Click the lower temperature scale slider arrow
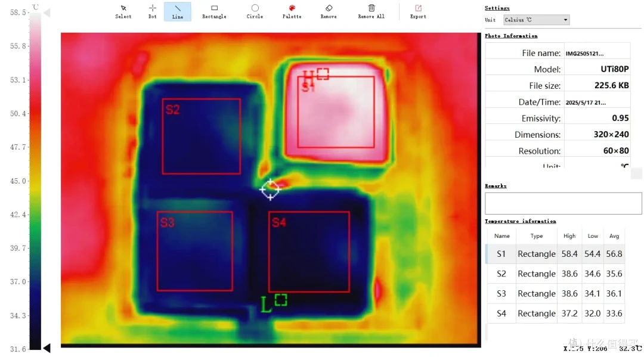The width and height of the screenshot is (644, 357). click(47, 349)
